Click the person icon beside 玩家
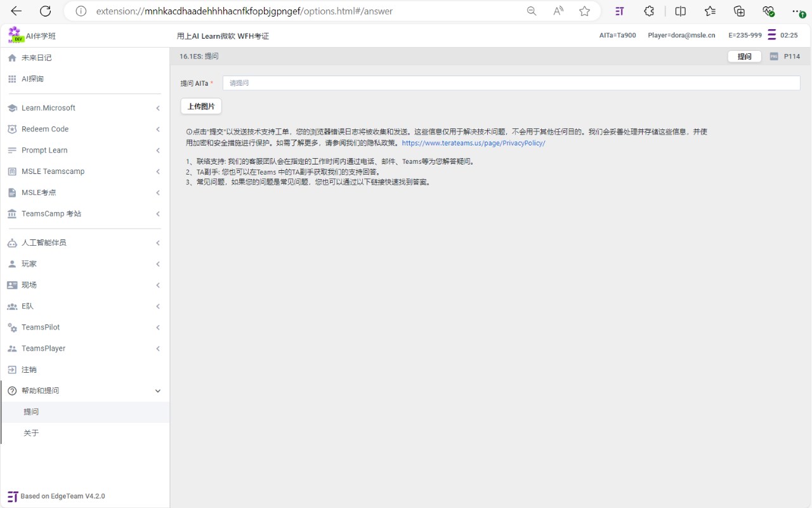The width and height of the screenshot is (812, 508). [x=12, y=264]
